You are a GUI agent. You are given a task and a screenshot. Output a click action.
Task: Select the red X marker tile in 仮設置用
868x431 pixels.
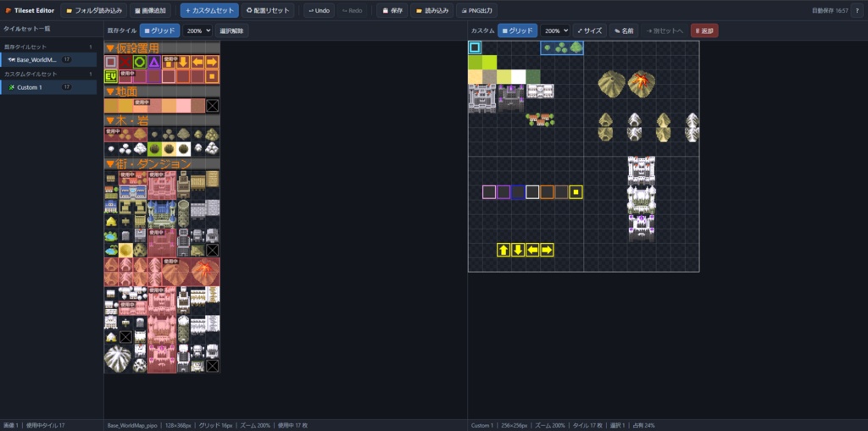[x=125, y=62]
